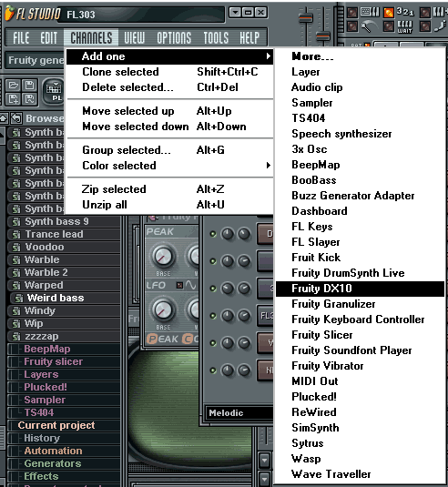Click the Fruity plugin title icon
The image size is (448, 487).
tap(153, 218)
